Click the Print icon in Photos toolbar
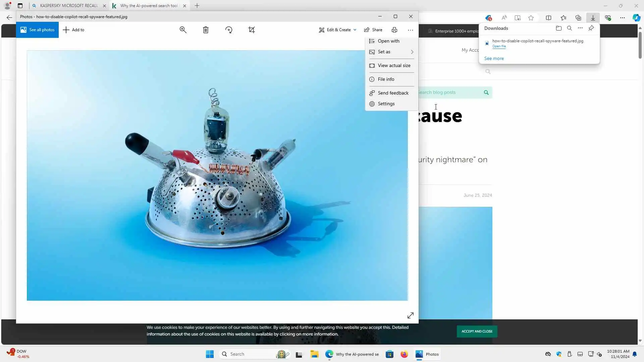644x362 pixels. (394, 30)
